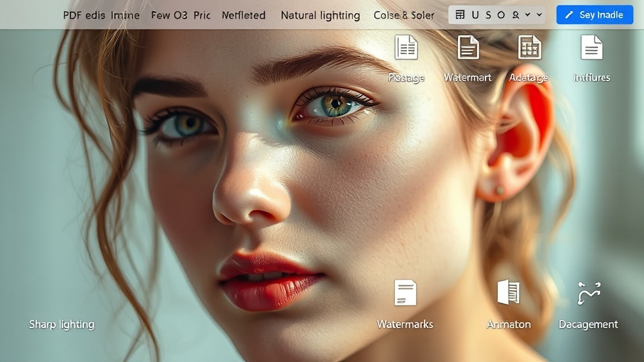
Task: Click the Colse & Soler menu item
Action: pos(404,15)
